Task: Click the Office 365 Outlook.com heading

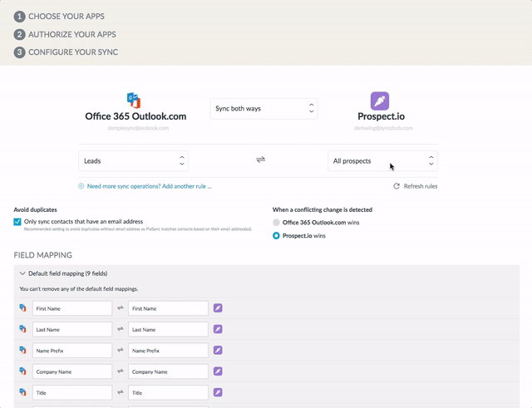Action: (135, 116)
